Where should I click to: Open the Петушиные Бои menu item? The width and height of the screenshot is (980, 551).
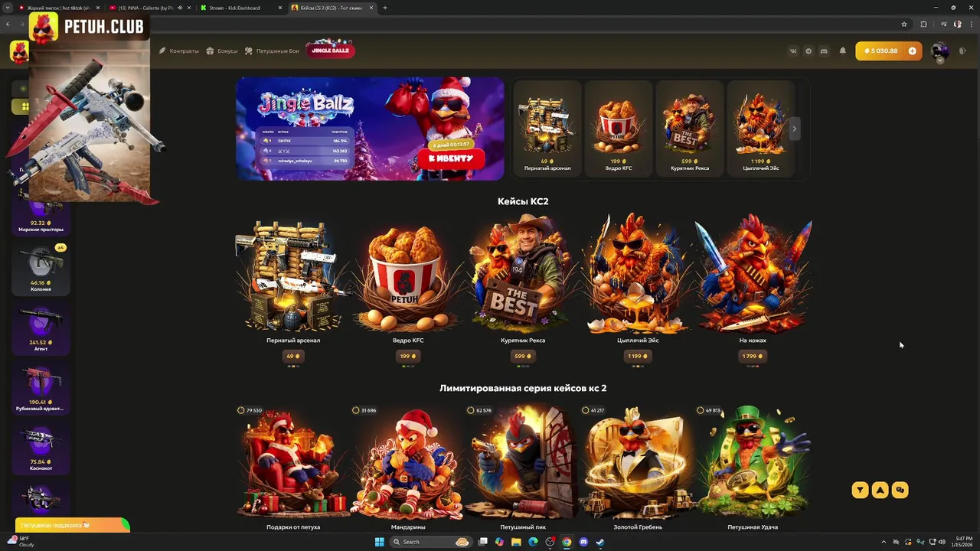(x=273, y=51)
